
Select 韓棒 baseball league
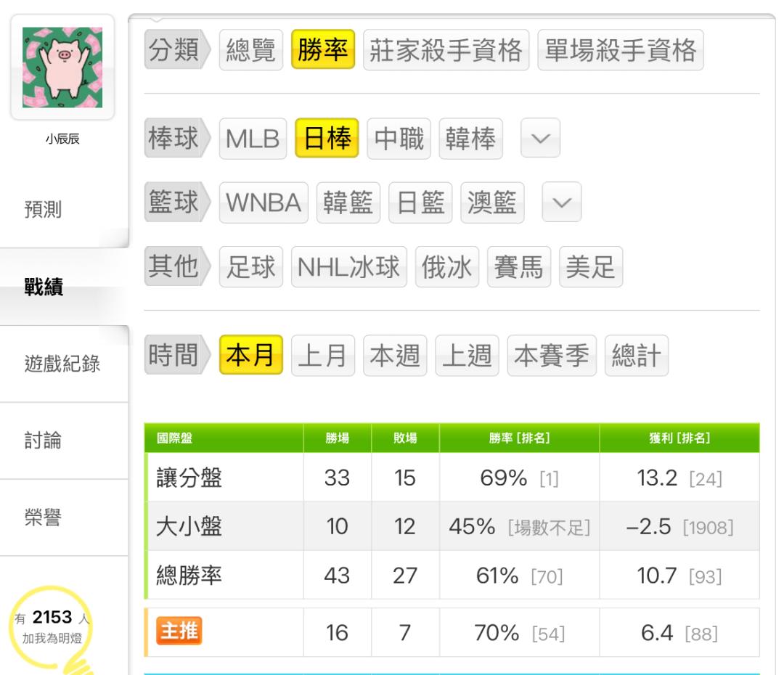471,139
